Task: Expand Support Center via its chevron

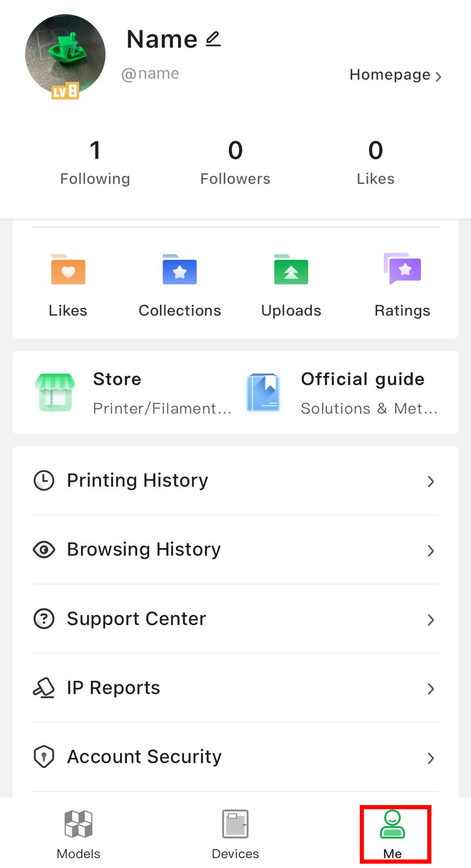Action: [x=431, y=620]
